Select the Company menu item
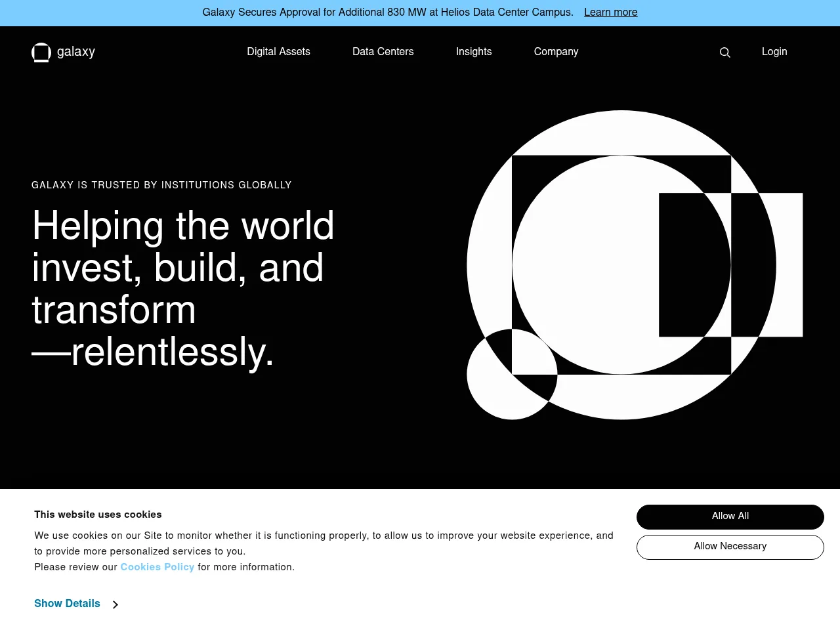Viewport: 840px width, 630px height. (x=556, y=52)
